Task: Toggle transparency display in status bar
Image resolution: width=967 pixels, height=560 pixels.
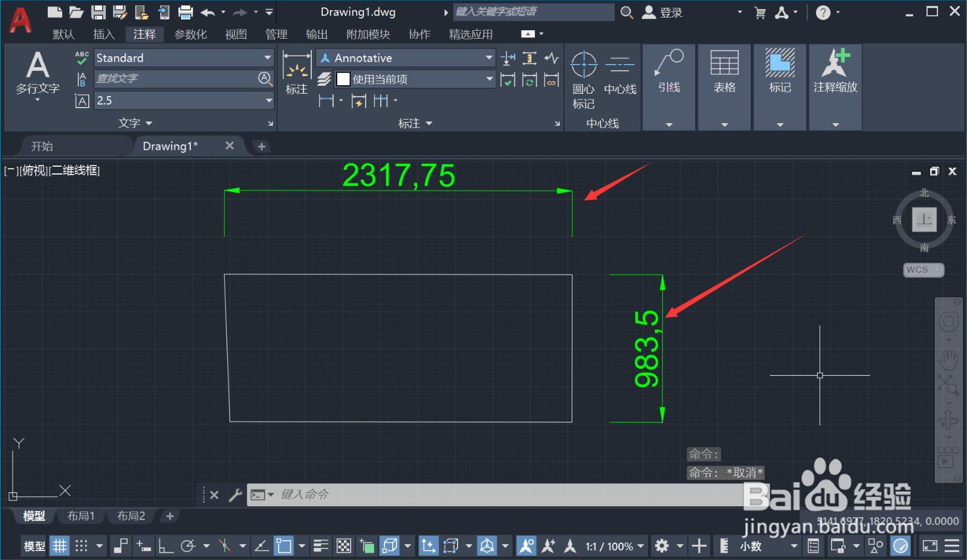Action: click(x=344, y=546)
